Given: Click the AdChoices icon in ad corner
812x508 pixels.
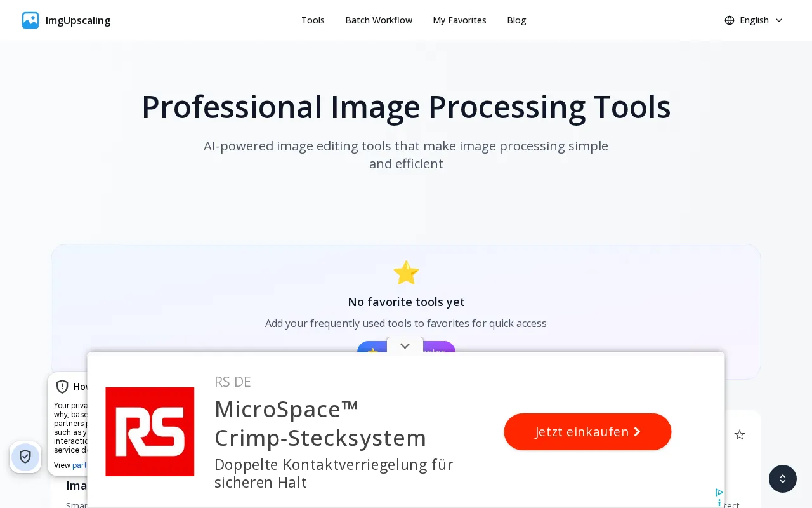Looking at the screenshot, I should click(x=719, y=492).
